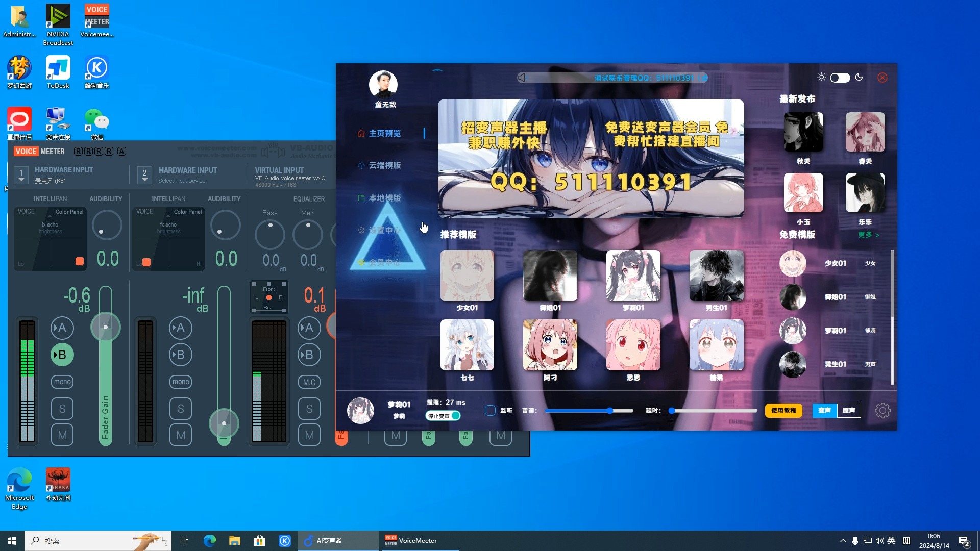Screen dimensions: 980x551
Task: Toggle M.C on Virtual Input strip
Action: point(309,382)
